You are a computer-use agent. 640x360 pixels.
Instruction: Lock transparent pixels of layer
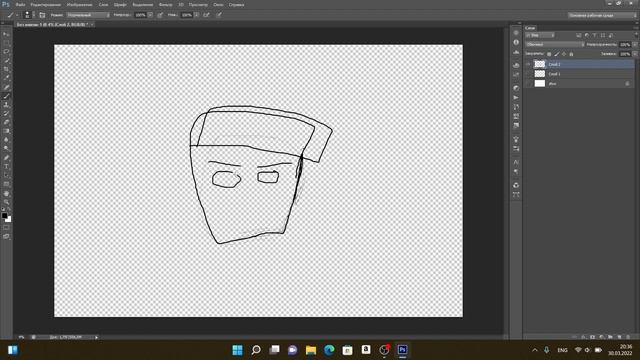coord(549,54)
